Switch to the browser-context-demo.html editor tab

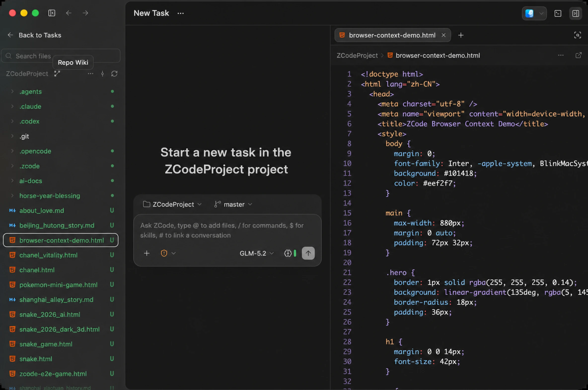(x=392, y=35)
